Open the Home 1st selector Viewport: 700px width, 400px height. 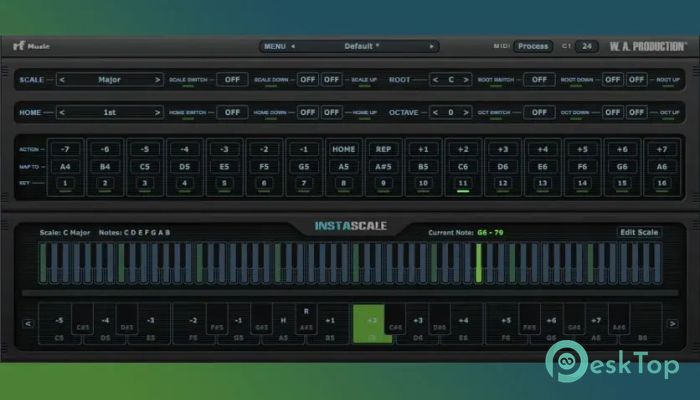coord(109,113)
